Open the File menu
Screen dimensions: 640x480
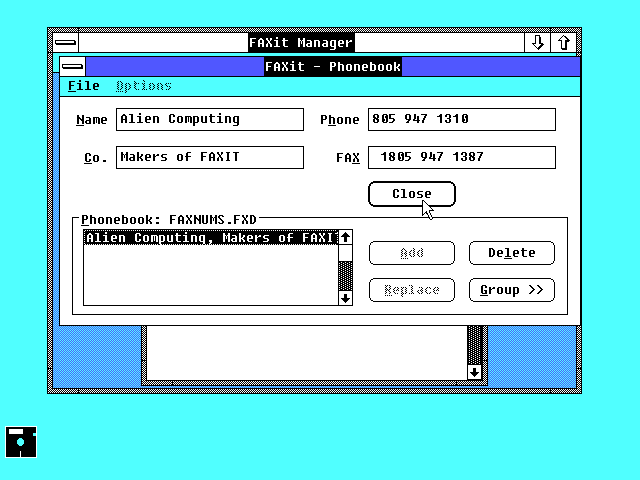[84, 86]
